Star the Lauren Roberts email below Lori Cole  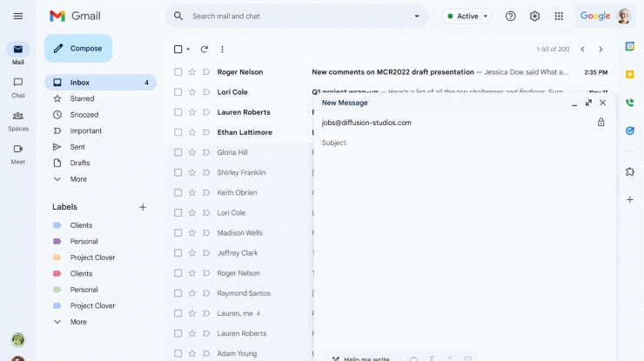(x=191, y=112)
